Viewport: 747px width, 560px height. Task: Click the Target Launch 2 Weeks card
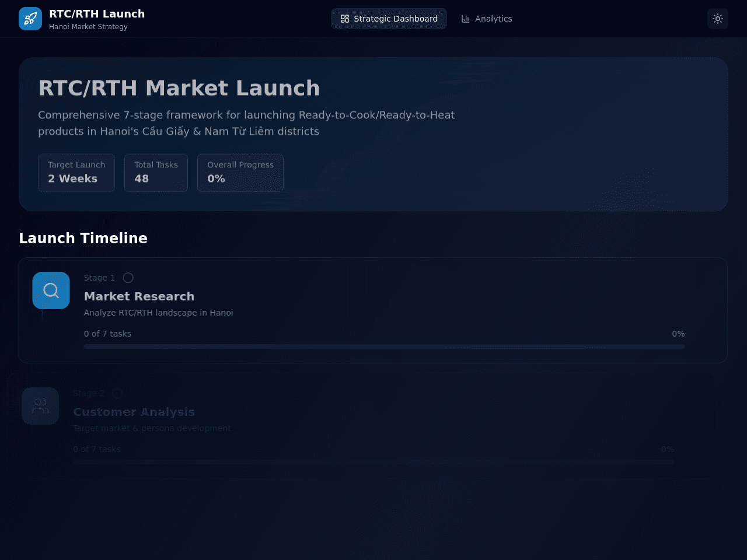(76, 173)
